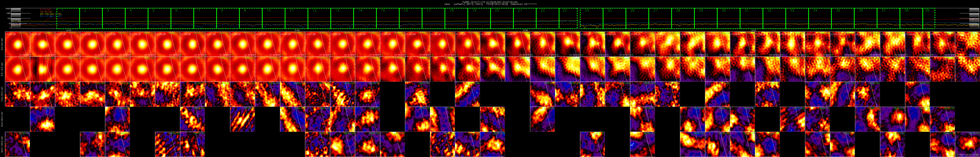Screen dimensions: 980x157
Task: Open the 01:29:28 image in 50.0-100.0 keV row
Action: point(17,144)
